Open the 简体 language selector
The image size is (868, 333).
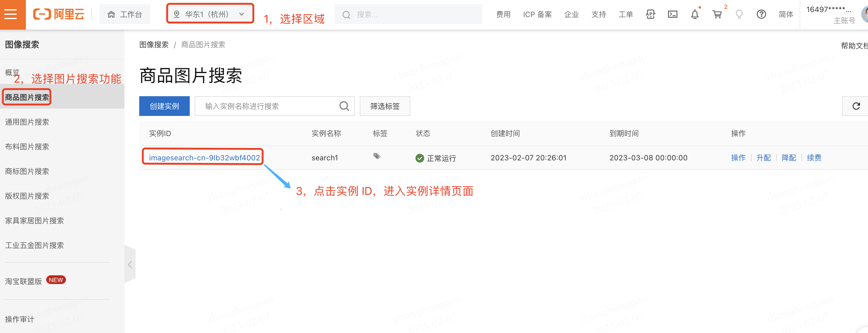[785, 14]
